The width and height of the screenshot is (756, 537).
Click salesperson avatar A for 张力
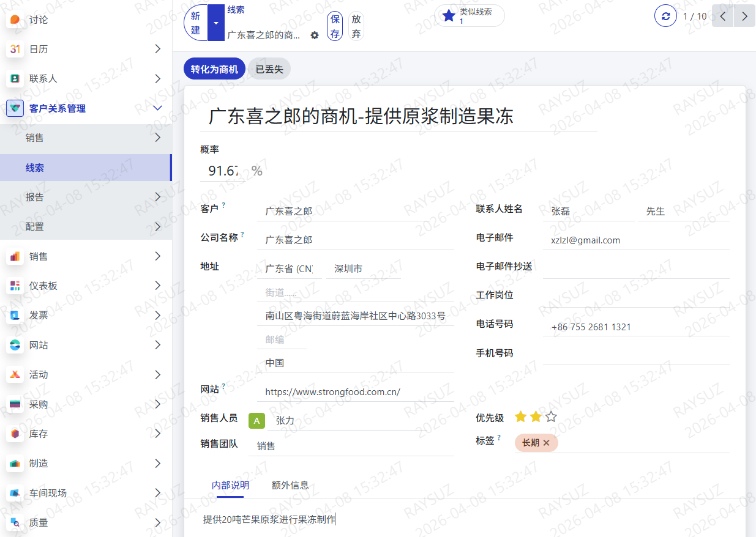click(257, 421)
